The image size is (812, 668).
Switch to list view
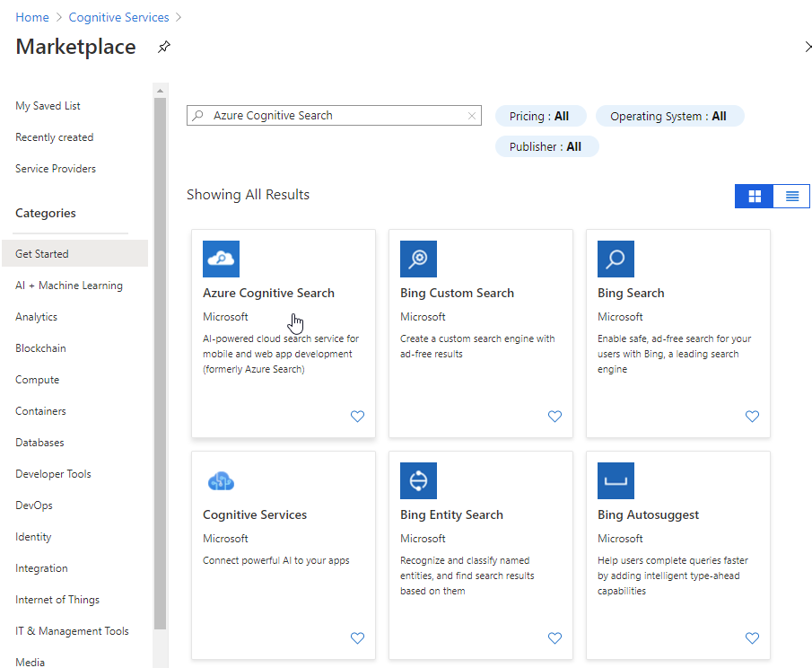tap(791, 196)
